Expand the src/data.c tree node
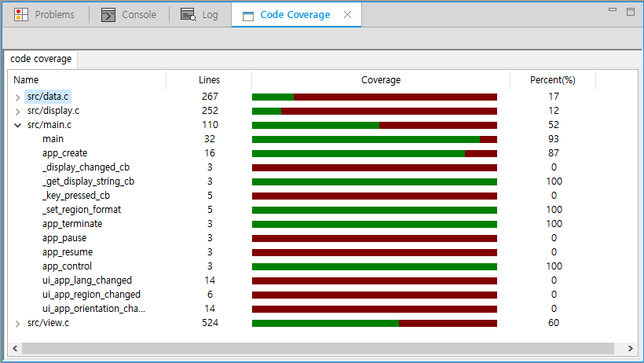 pyautogui.click(x=17, y=97)
